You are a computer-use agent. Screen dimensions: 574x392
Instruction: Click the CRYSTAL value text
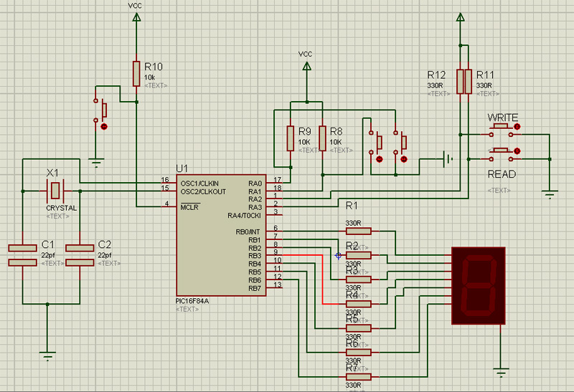tap(62, 208)
